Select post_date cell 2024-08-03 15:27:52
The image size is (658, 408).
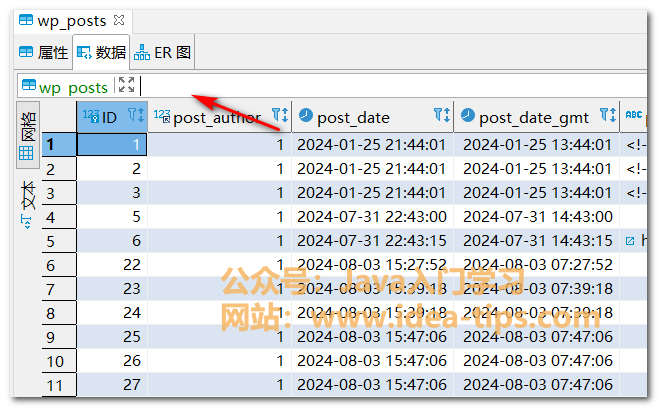(x=372, y=264)
